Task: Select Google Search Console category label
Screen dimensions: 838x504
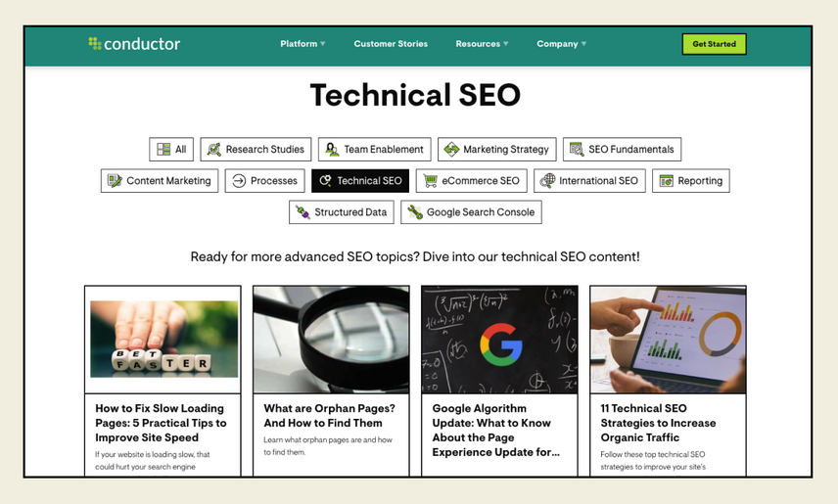Action: [481, 212]
